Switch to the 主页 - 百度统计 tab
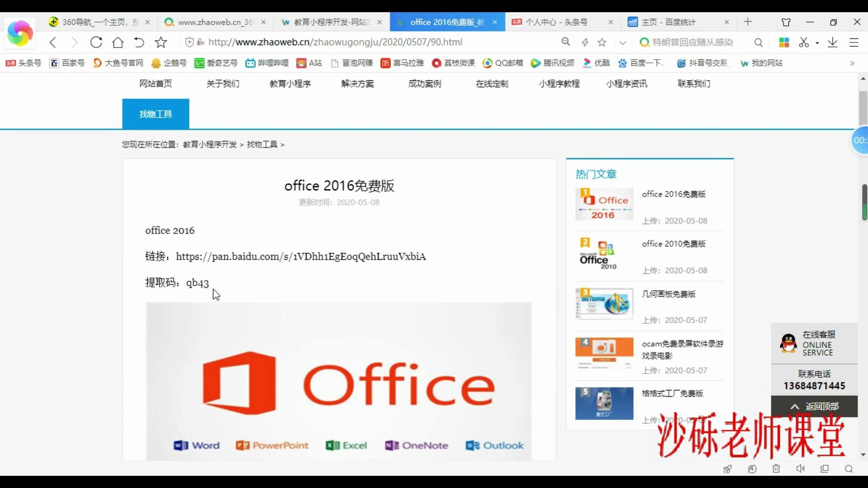This screenshot has width=868, height=488. click(678, 22)
